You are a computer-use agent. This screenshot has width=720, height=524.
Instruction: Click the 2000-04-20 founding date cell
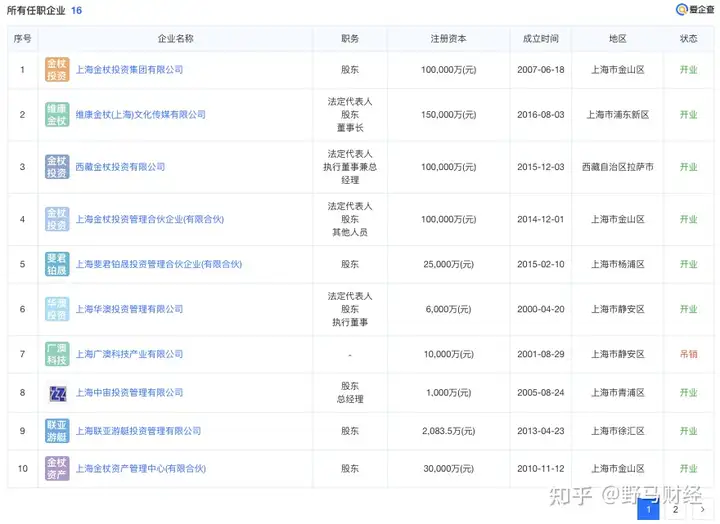coord(540,309)
